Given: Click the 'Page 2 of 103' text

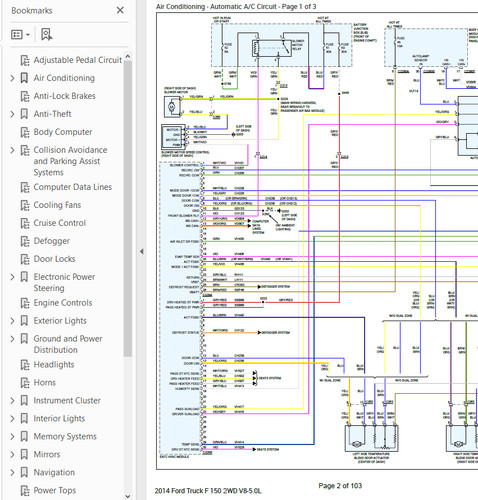Looking at the screenshot, I should click(x=340, y=486).
